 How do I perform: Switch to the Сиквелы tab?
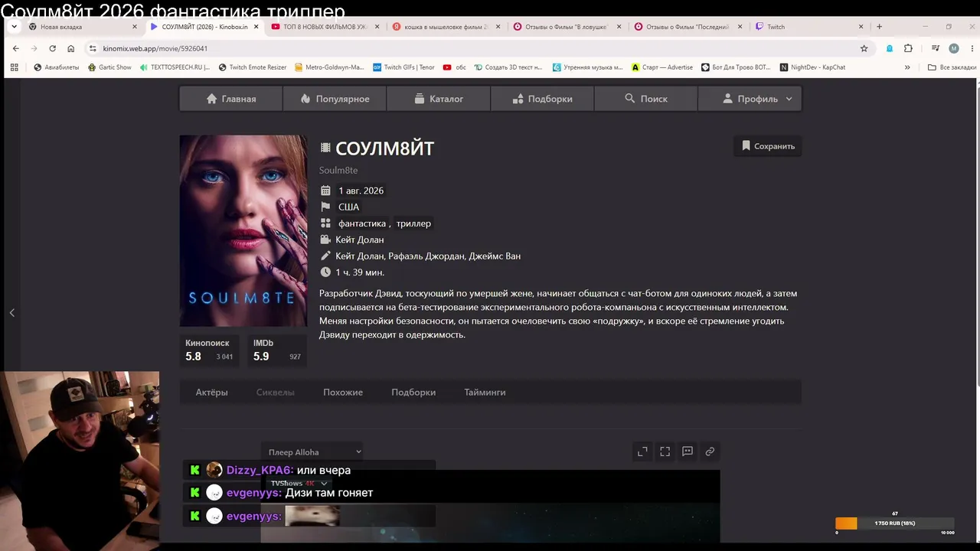coord(275,393)
